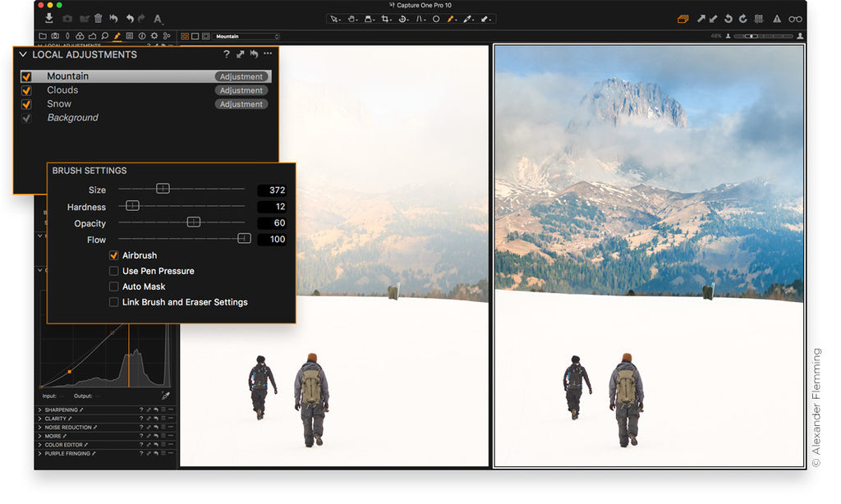Screen dimensions: 841x504
Task: Select the Pan hand tool
Action: pos(352,19)
